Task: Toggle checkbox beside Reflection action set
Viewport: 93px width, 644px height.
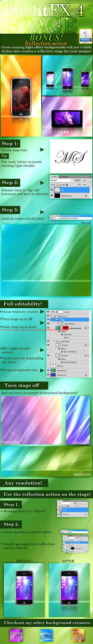Action: [61, 531]
